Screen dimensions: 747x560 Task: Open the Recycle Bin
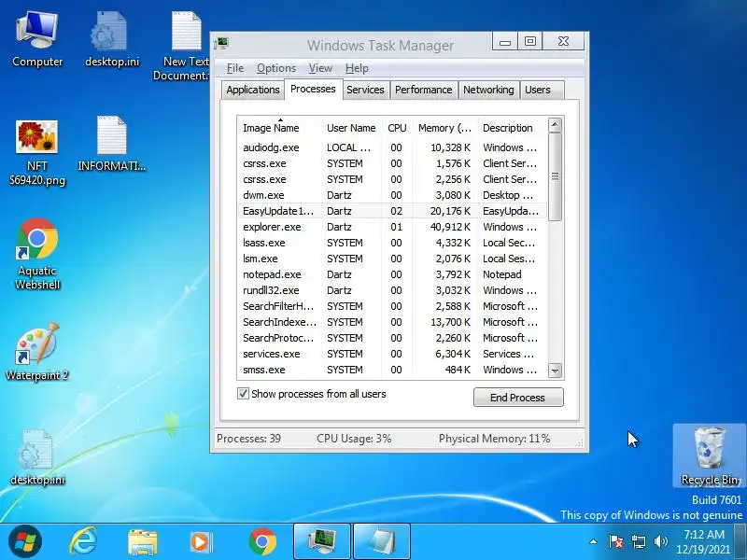coord(710,455)
